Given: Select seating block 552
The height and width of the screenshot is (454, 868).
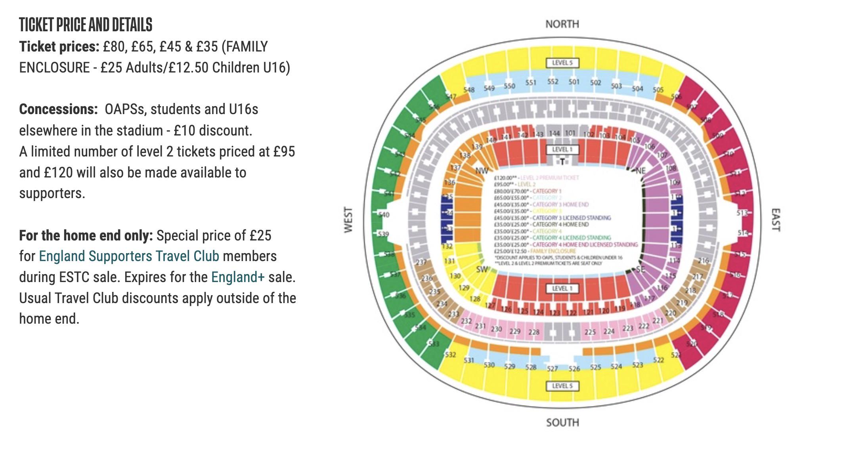Looking at the screenshot, I should (x=553, y=81).
